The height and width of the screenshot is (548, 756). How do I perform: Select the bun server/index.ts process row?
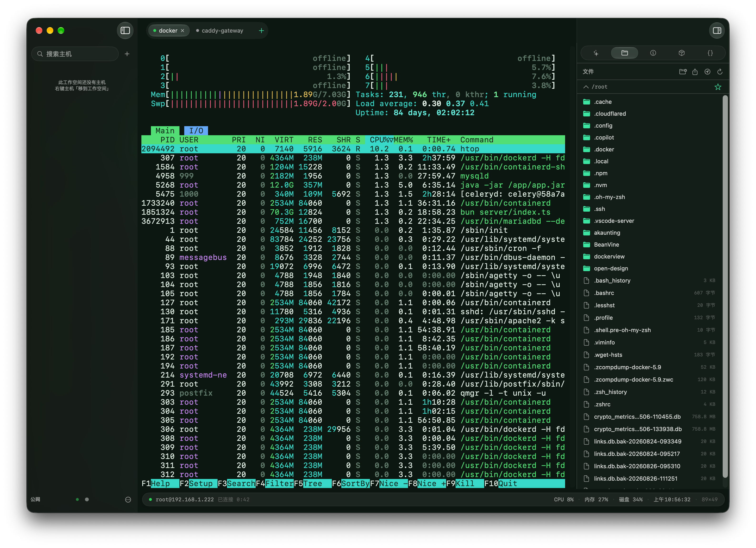point(353,212)
